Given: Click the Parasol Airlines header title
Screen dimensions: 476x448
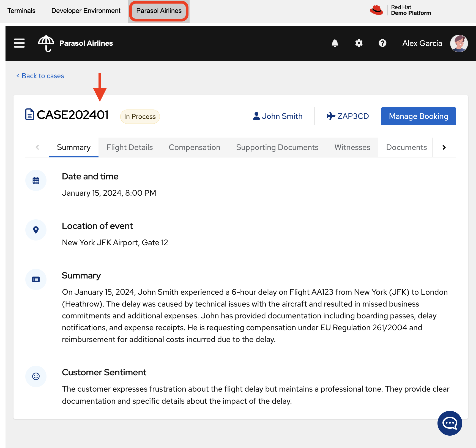Looking at the screenshot, I should [86, 43].
